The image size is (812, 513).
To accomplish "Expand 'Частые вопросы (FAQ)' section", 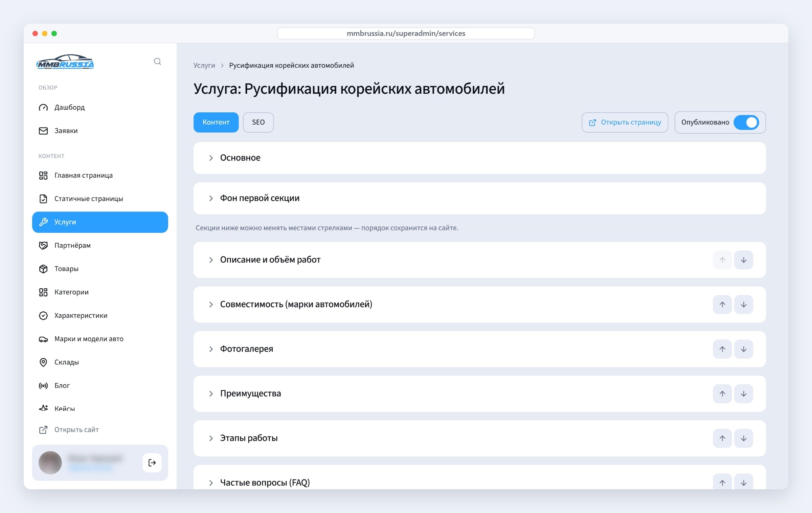I will tap(479, 477).
